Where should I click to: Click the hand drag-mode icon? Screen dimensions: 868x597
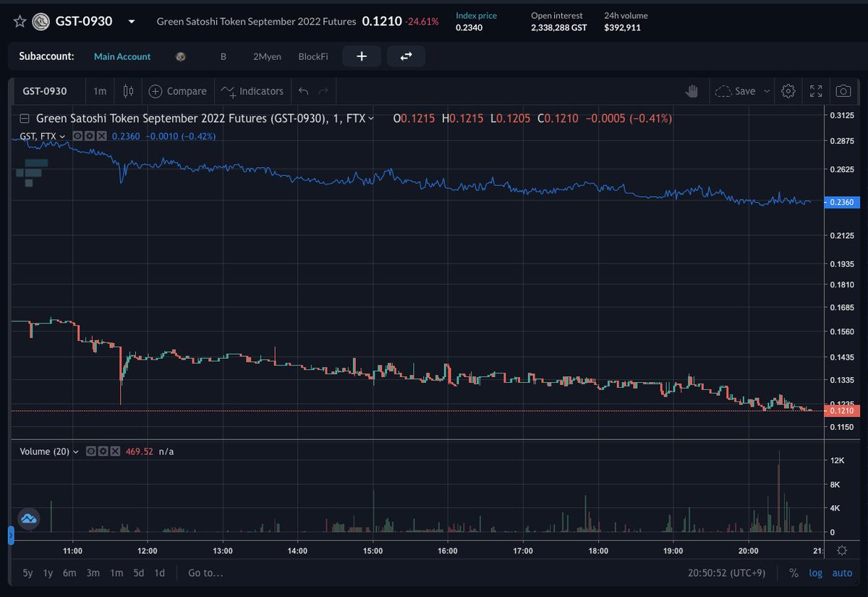coord(692,91)
